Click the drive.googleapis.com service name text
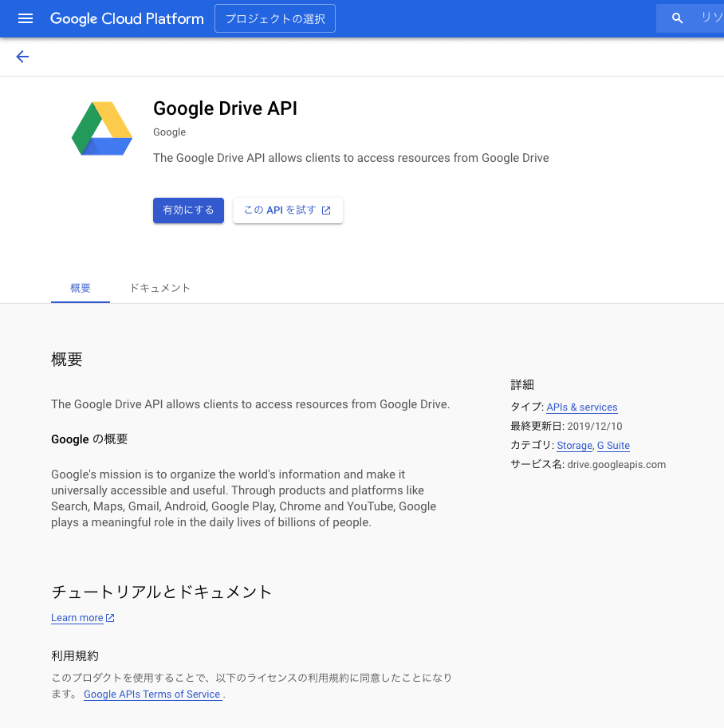 coord(616,465)
